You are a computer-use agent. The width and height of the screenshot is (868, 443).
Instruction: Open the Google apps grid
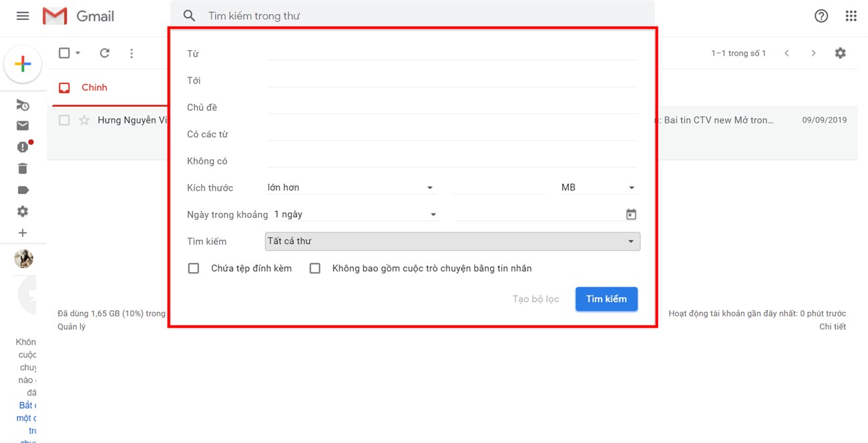(851, 16)
